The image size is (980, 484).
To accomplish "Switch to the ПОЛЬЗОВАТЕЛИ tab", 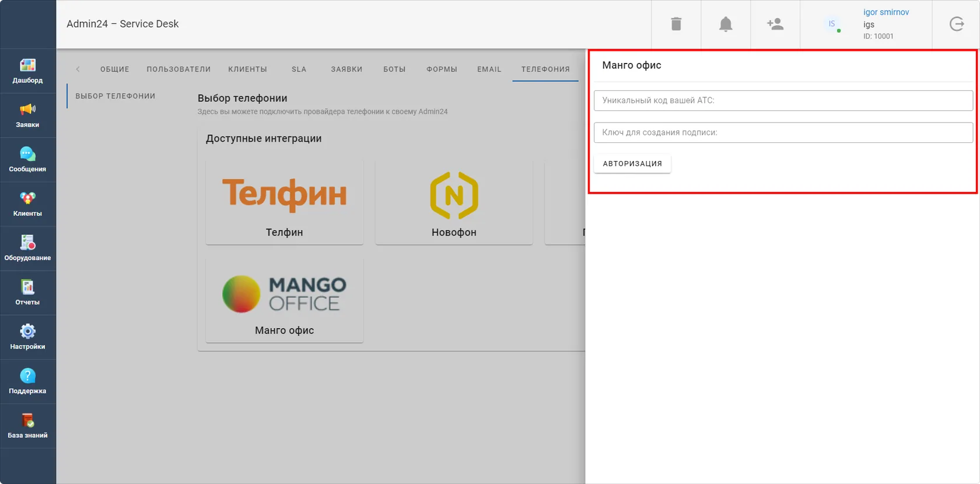I will click(178, 69).
